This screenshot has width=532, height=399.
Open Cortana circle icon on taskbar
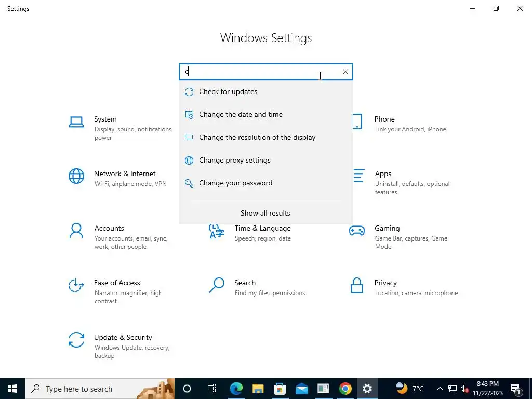point(187,389)
